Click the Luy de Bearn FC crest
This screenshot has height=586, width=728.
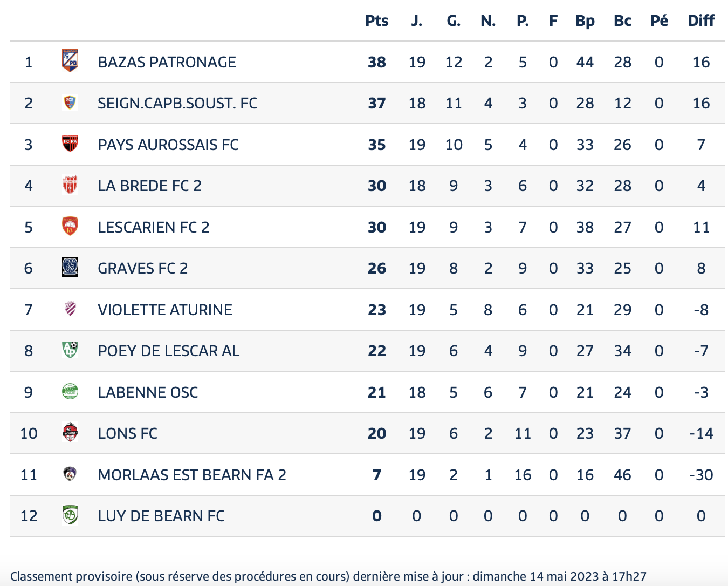pos(70,515)
